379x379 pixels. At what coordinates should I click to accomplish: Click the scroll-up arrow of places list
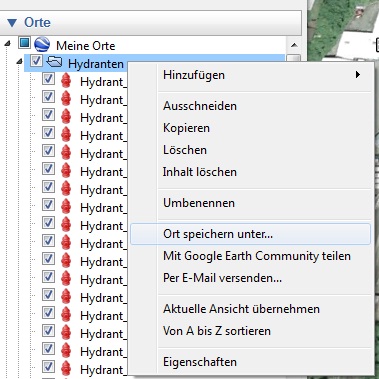[x=294, y=45]
